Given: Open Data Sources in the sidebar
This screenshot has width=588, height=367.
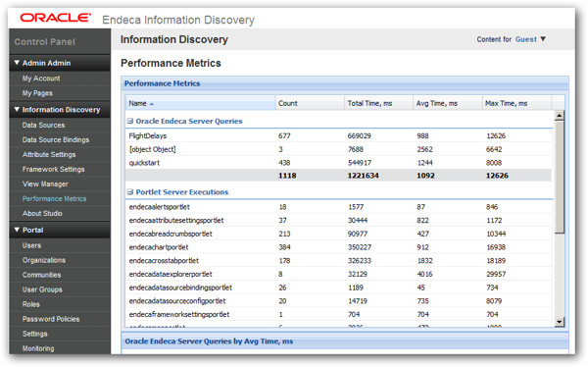Looking at the screenshot, I should point(43,125).
